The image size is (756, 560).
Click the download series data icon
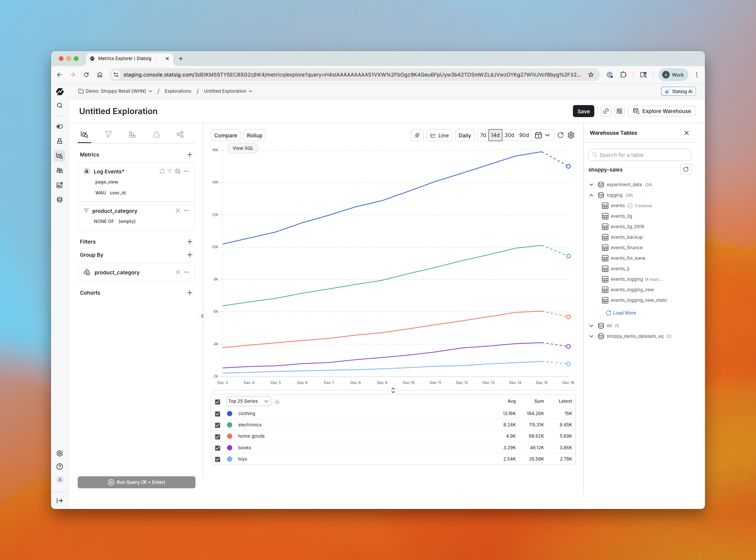pos(277,401)
